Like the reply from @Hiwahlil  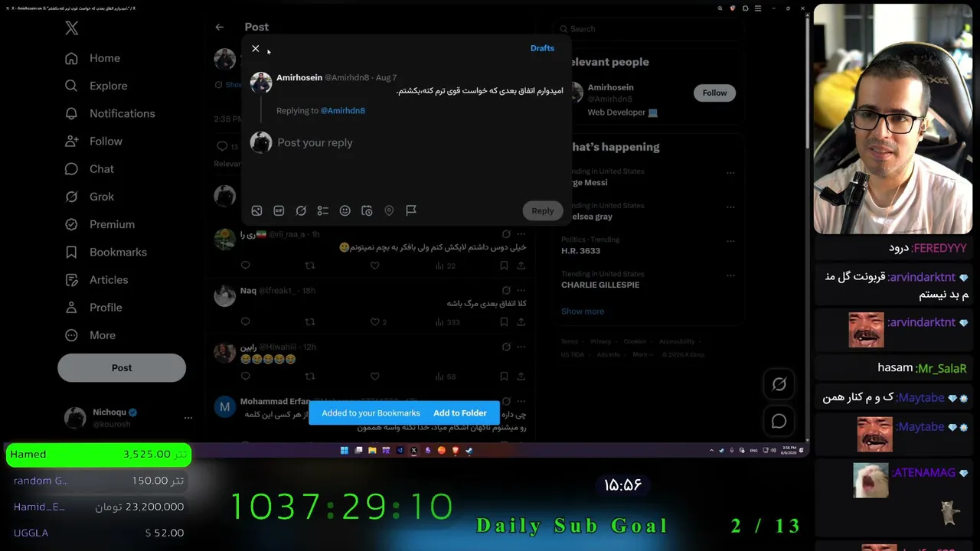coord(375,377)
